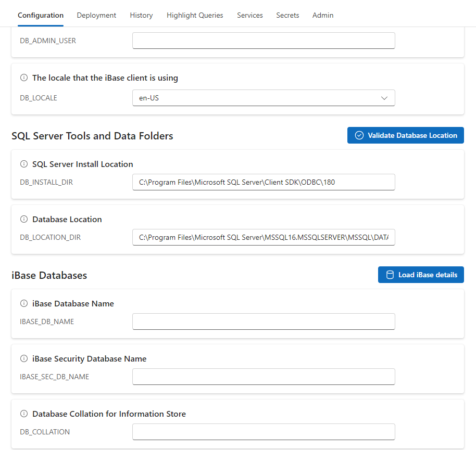
Task: Switch to the Services tab
Action: 249,15
